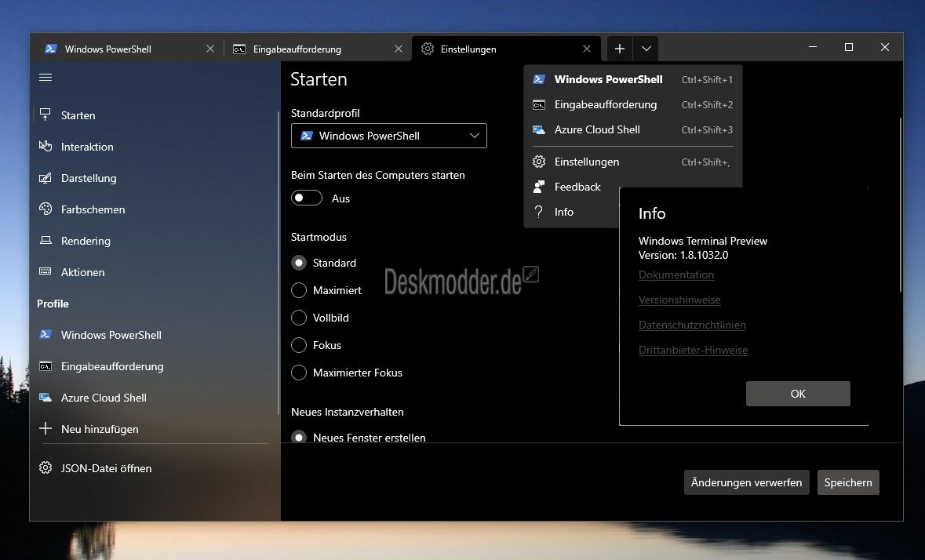Select the Neues Fenster erstellen radio button
925x560 pixels.
(x=299, y=438)
